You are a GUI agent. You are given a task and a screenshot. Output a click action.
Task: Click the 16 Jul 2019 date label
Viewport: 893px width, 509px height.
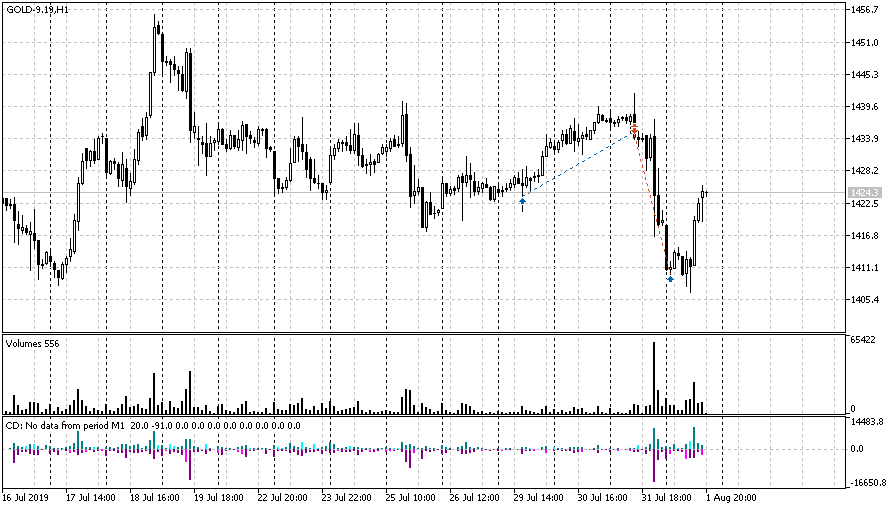pyautogui.click(x=25, y=497)
